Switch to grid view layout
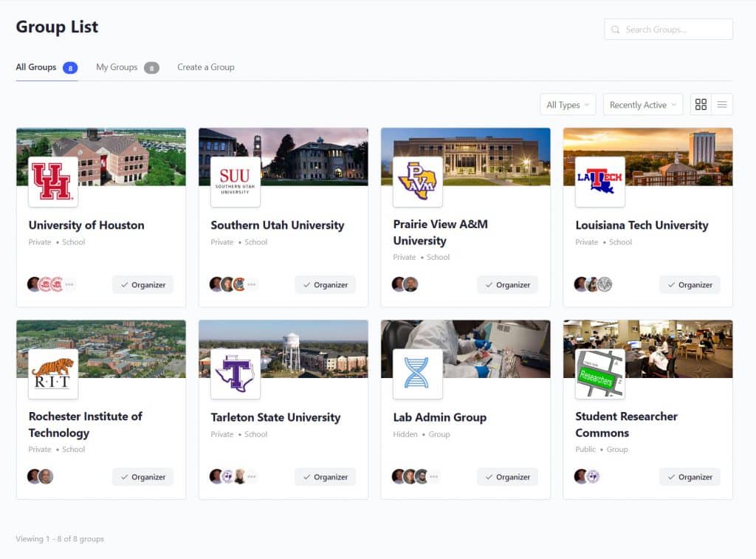 701,105
